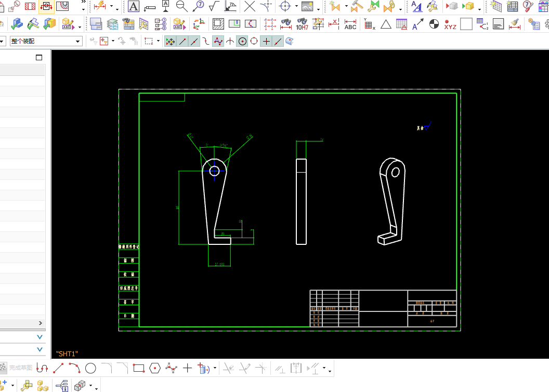This screenshot has height=392, width=549.
Task: Toggle the Enable Snap Point option
Action: 170,41
